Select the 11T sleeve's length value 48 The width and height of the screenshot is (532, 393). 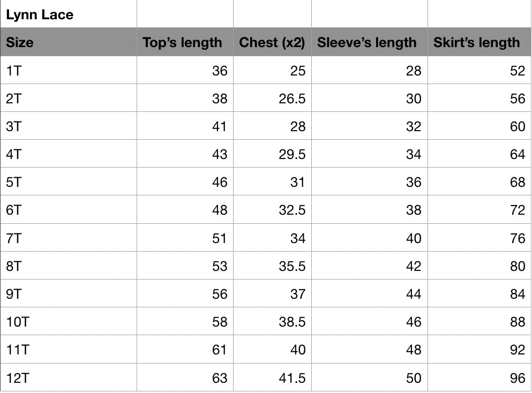point(414,350)
